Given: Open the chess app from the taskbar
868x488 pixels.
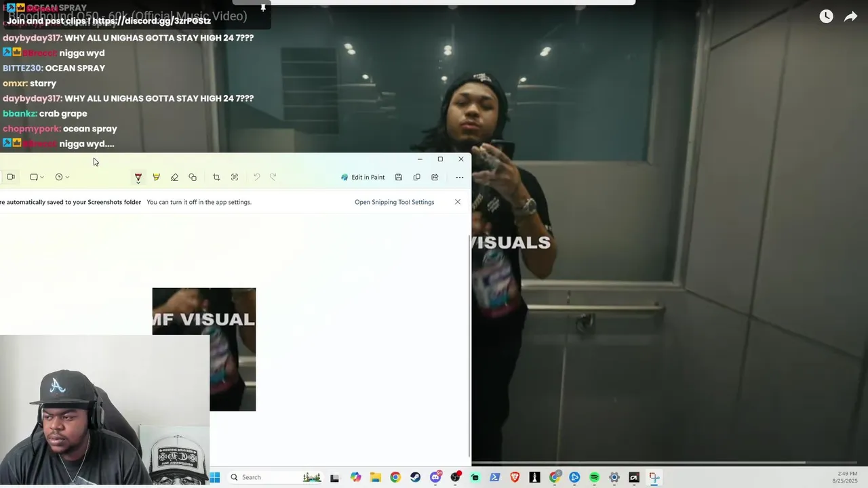Looking at the screenshot, I should tap(534, 477).
